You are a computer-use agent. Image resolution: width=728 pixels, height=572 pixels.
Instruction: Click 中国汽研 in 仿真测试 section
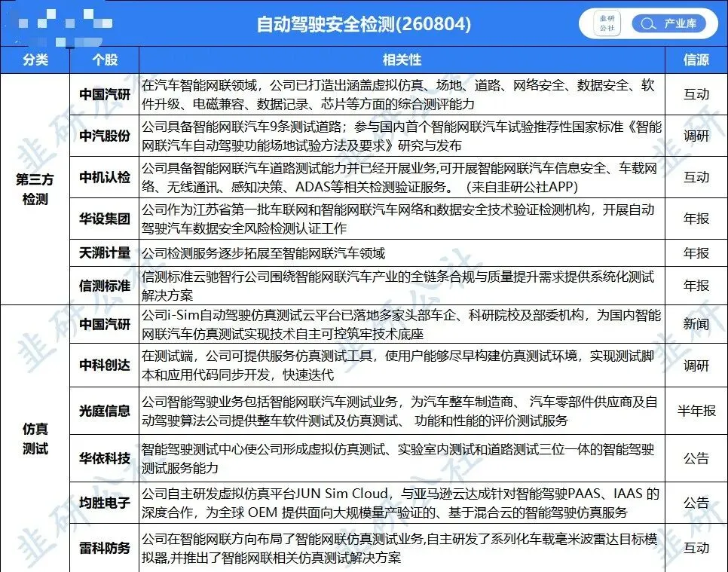[x=105, y=325]
